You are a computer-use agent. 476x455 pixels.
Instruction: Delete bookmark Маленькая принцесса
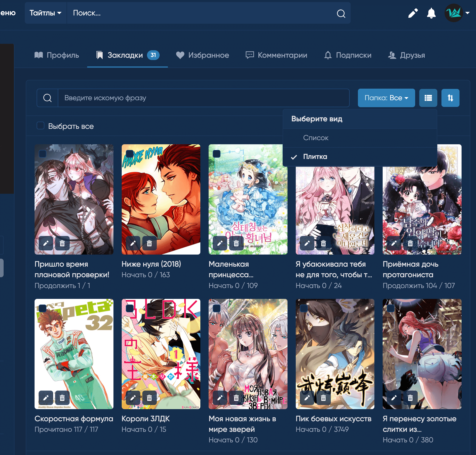point(236,243)
